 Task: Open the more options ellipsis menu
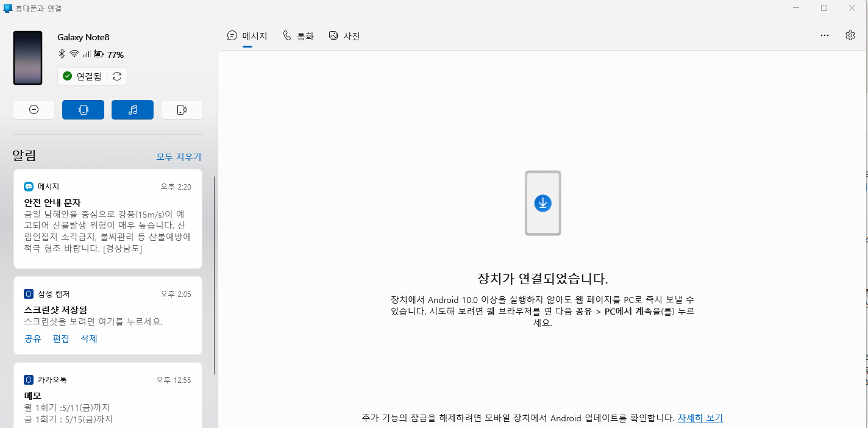[825, 35]
